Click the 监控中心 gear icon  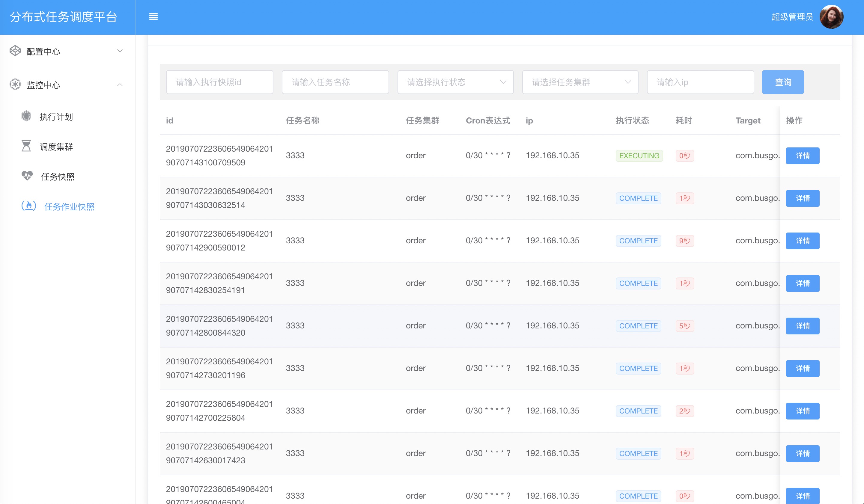coord(15,84)
